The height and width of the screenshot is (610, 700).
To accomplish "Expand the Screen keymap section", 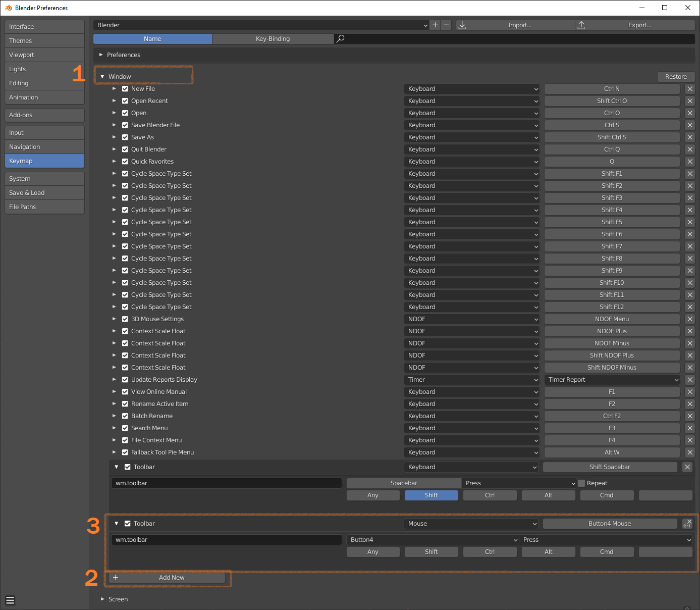I will [102, 599].
